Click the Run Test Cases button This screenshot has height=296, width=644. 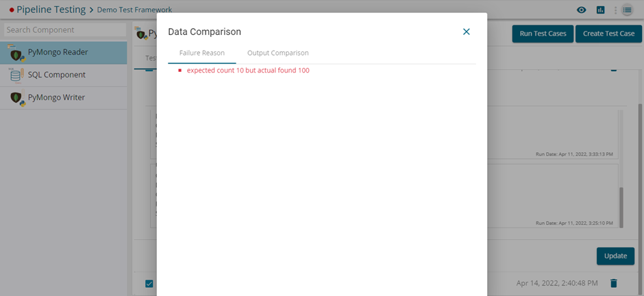543,34
